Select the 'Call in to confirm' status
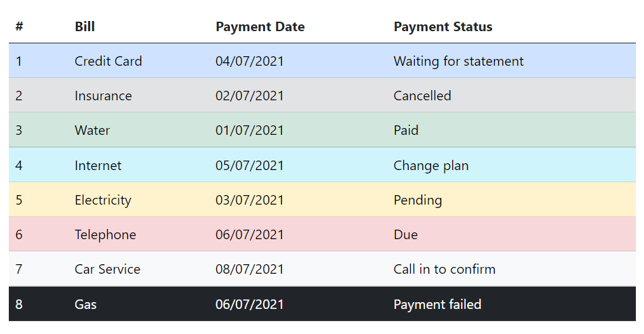 444,269
